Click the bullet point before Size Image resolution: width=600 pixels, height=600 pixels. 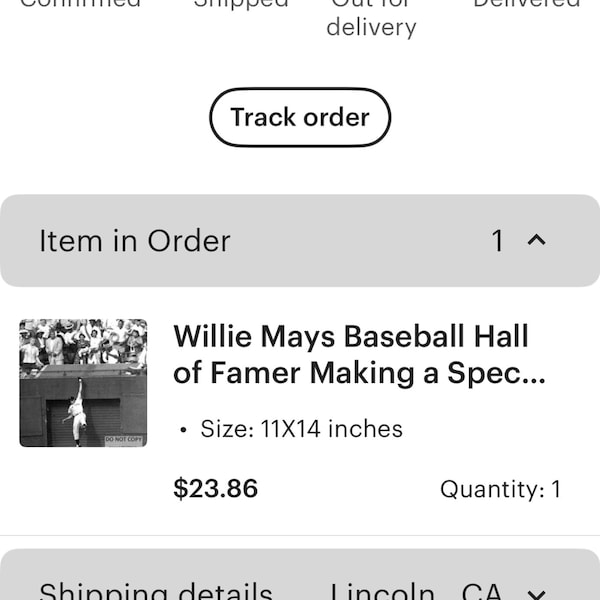(183, 430)
